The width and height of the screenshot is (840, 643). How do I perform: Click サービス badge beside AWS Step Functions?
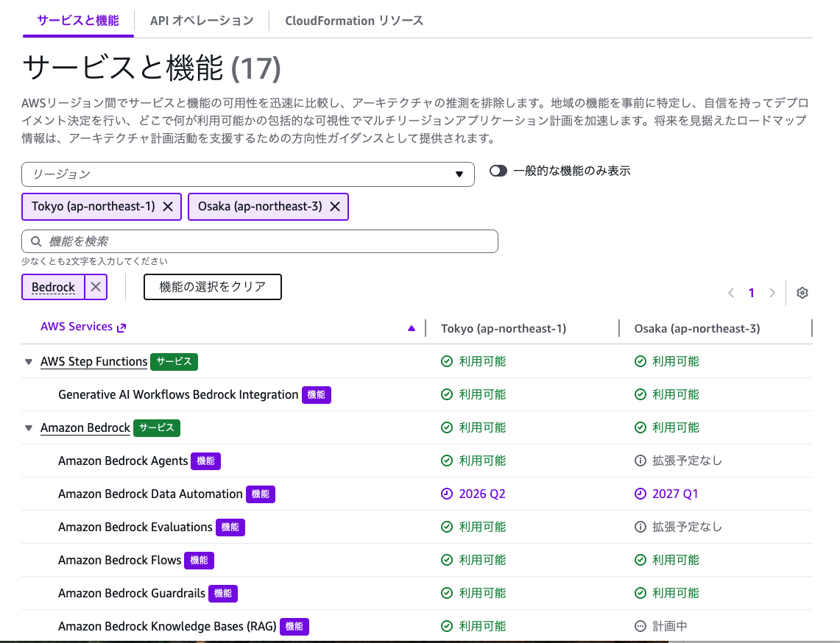(x=174, y=361)
